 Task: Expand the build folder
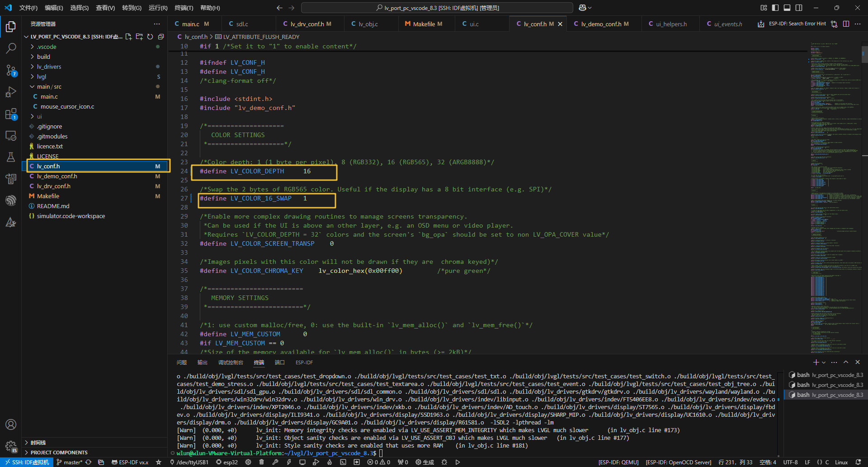click(x=95, y=57)
